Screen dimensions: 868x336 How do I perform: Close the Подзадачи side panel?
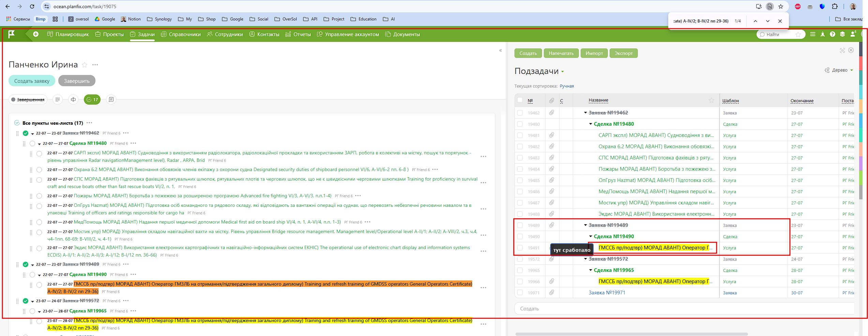pos(851,50)
